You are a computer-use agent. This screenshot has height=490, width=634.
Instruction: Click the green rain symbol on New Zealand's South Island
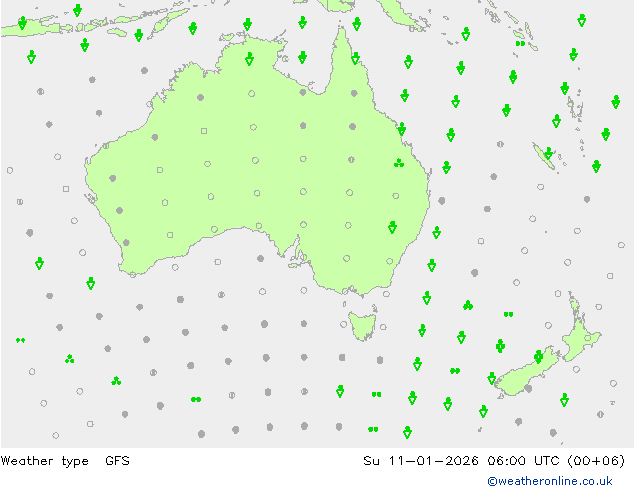(538, 357)
